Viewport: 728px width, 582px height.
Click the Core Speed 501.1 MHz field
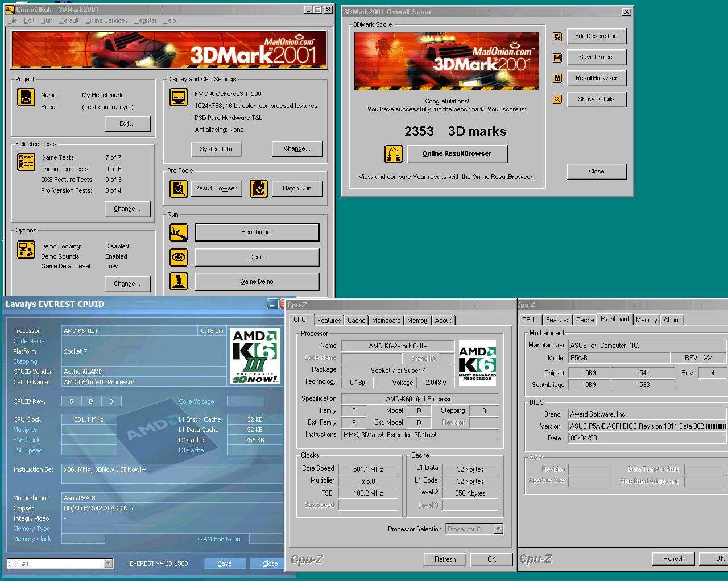point(368,469)
